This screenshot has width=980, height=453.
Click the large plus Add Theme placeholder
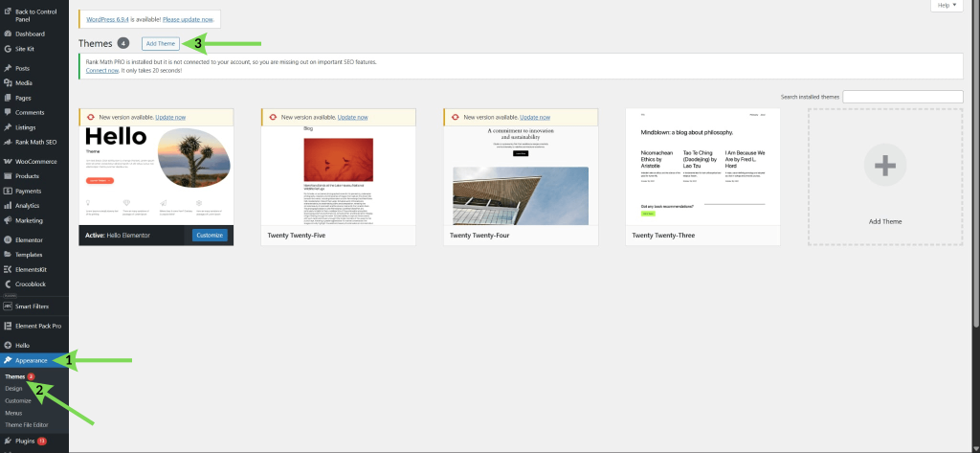tap(885, 176)
